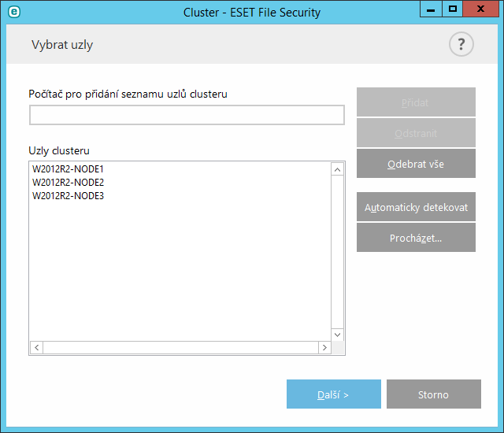The width and height of the screenshot is (504, 433).
Task: Click the node list scroll up arrow
Action: pyautogui.click(x=337, y=169)
